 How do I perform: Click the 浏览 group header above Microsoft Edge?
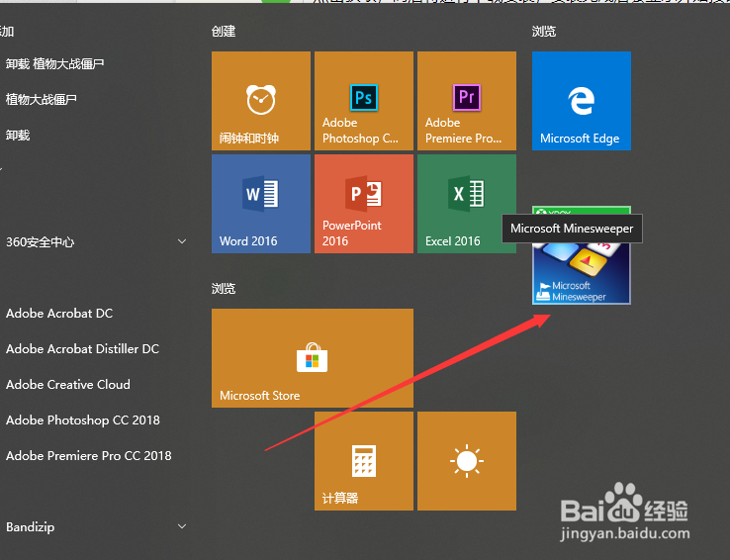(x=544, y=32)
